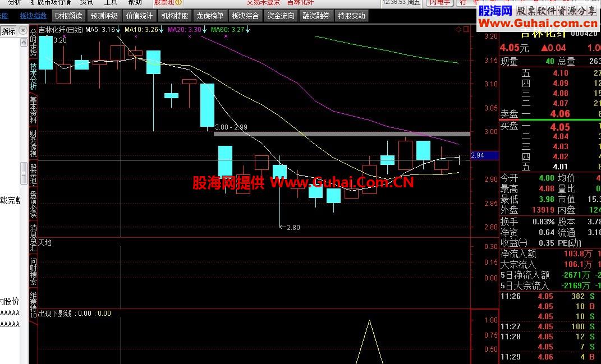
Task: Open the 预测评级 tab
Action: point(104,16)
